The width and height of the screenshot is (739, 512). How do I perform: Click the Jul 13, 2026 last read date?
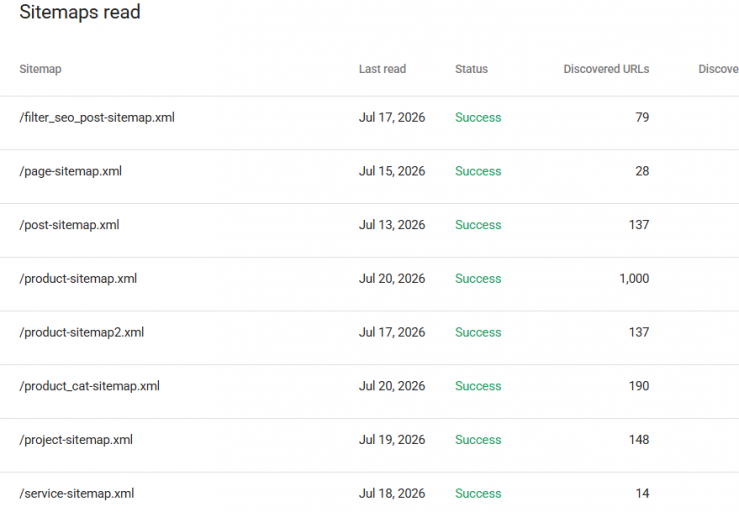[392, 225]
